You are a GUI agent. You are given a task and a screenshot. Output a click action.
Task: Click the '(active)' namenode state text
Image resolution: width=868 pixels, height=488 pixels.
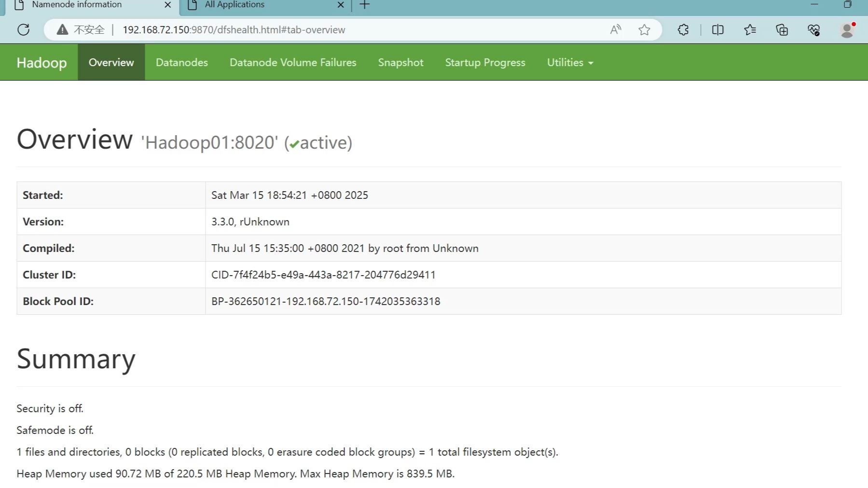(x=318, y=143)
